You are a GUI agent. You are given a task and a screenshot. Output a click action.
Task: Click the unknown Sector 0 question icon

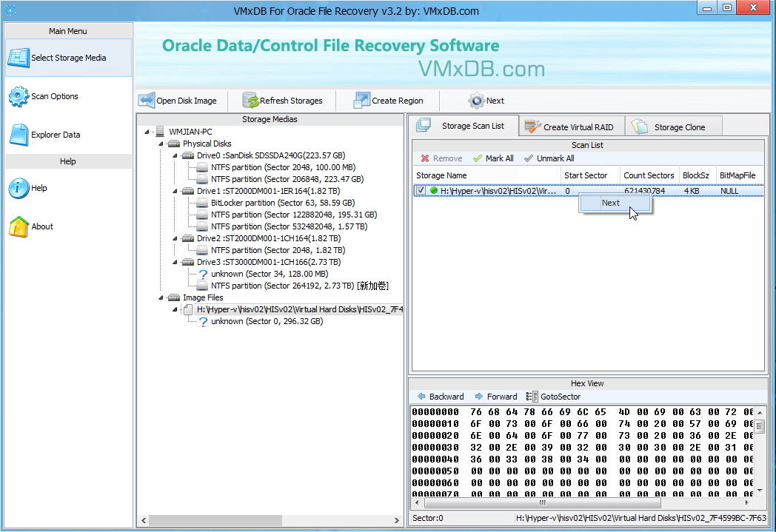tap(202, 321)
